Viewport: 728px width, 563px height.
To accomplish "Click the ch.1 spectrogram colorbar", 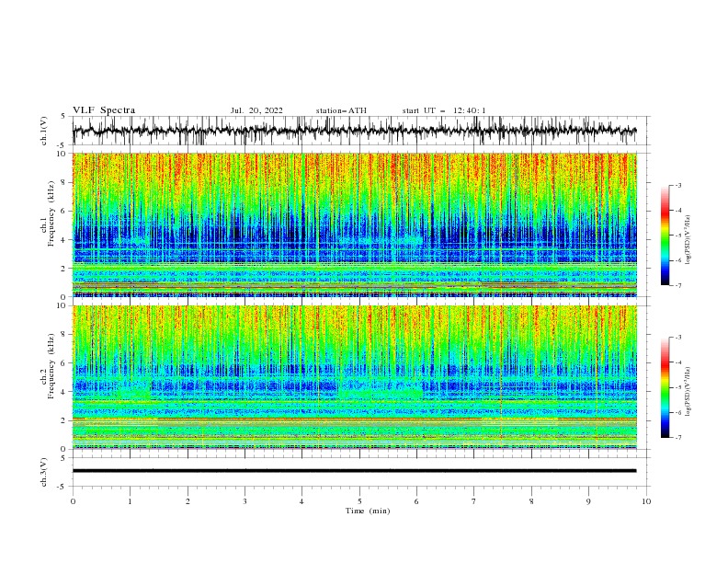I will 665,236.
